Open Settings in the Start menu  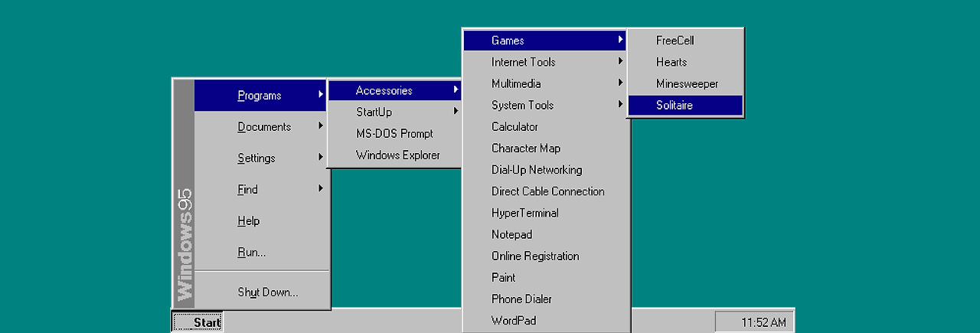[261, 158]
